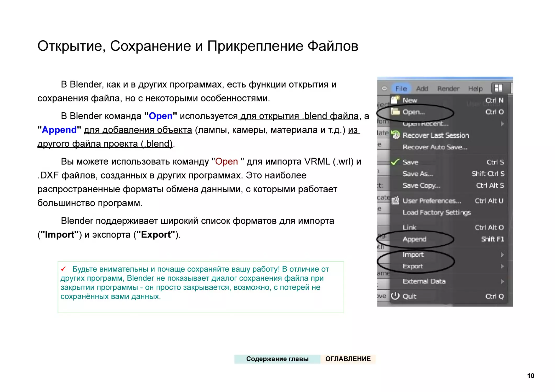Expand the Open Recent submenu arrow
Viewport: 555px width, 392px height.
[x=502, y=123]
